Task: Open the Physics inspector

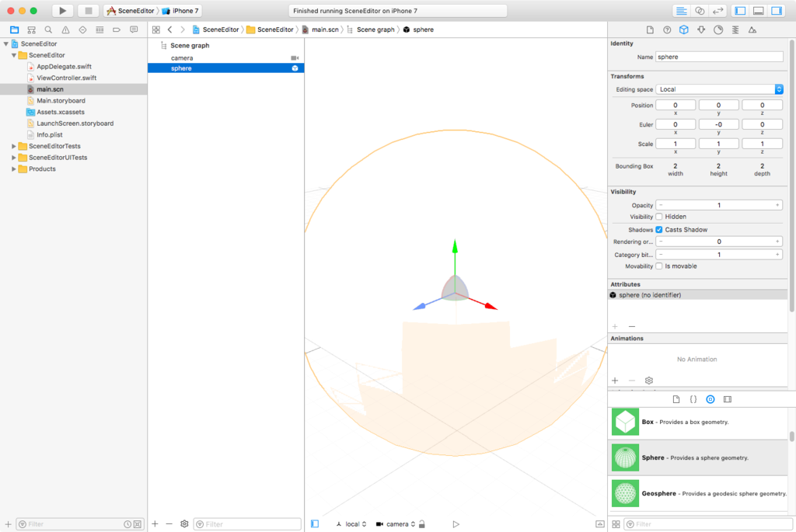Action: tap(735, 30)
